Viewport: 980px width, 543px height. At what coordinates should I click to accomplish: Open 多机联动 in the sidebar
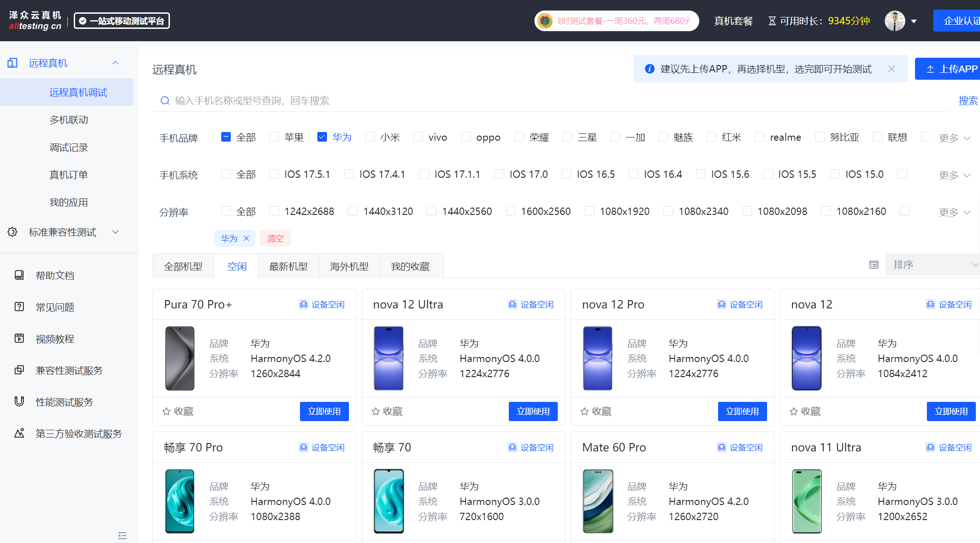69,120
